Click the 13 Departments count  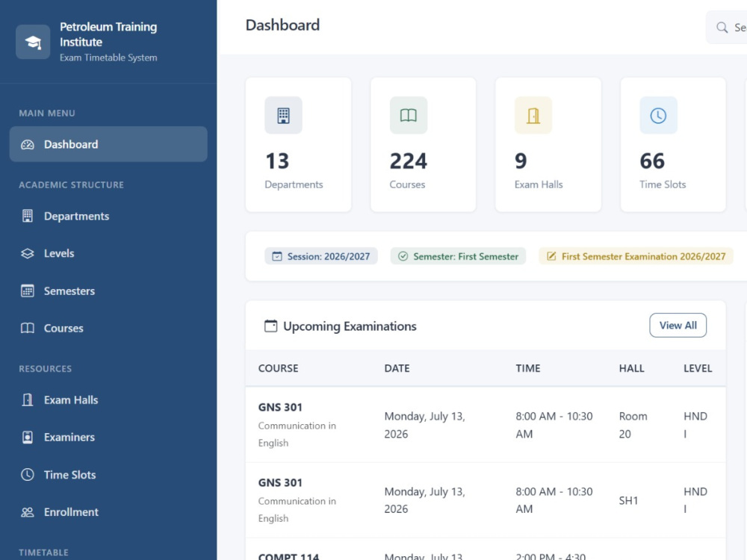277,161
